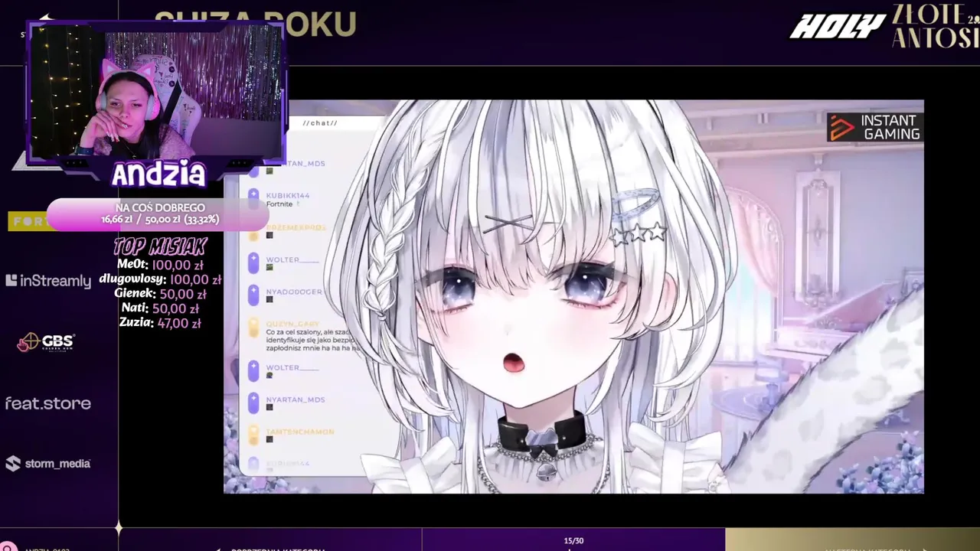This screenshot has height=551, width=980.
Task: Click the HOLY logo in the header
Action: click(x=838, y=27)
